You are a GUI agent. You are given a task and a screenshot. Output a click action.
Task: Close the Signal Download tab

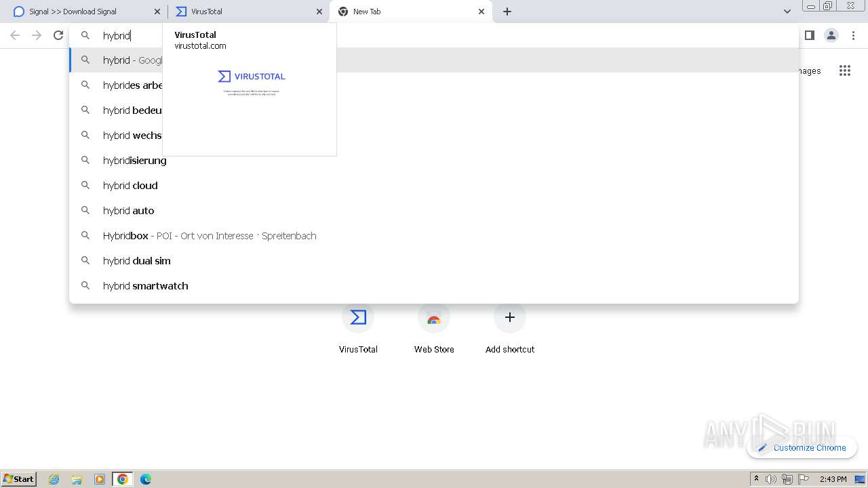(157, 12)
